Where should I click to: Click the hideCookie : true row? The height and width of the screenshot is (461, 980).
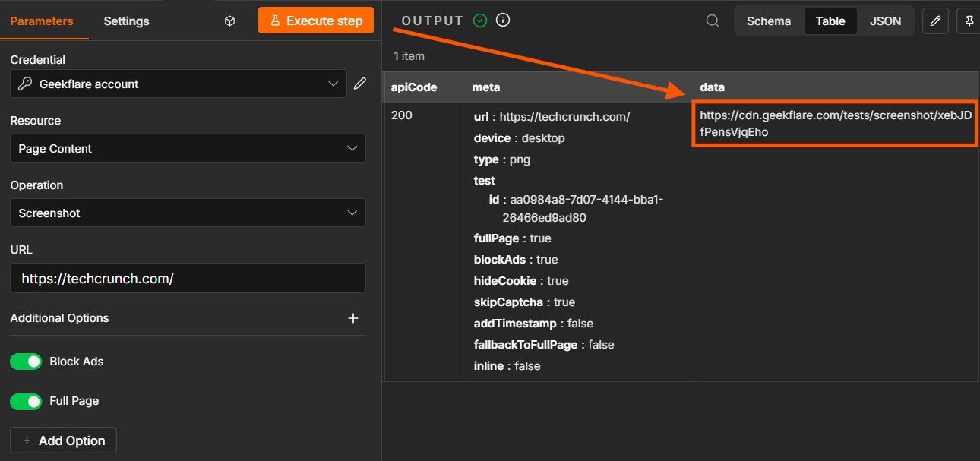tap(521, 281)
